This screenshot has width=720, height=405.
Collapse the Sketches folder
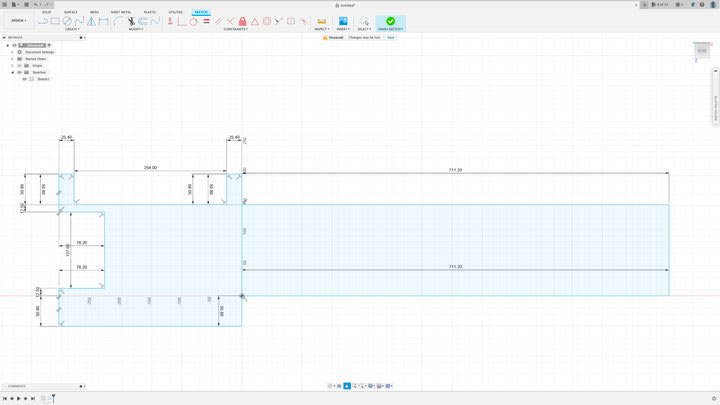(x=12, y=73)
